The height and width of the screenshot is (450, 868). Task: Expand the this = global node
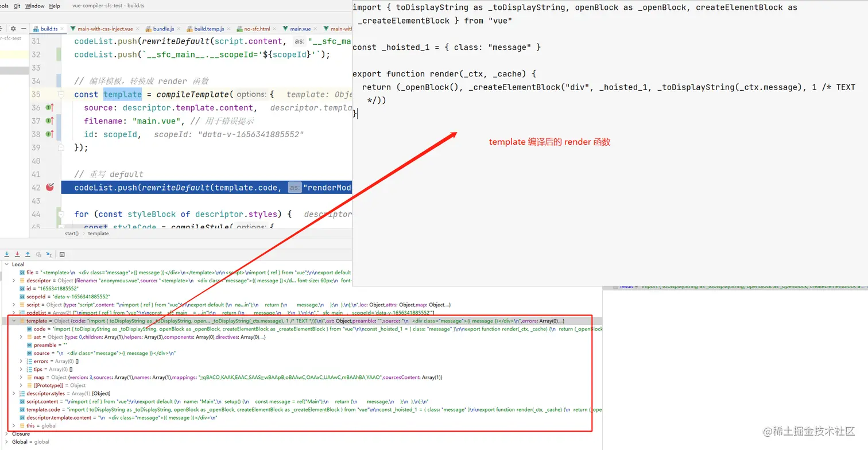14,425
